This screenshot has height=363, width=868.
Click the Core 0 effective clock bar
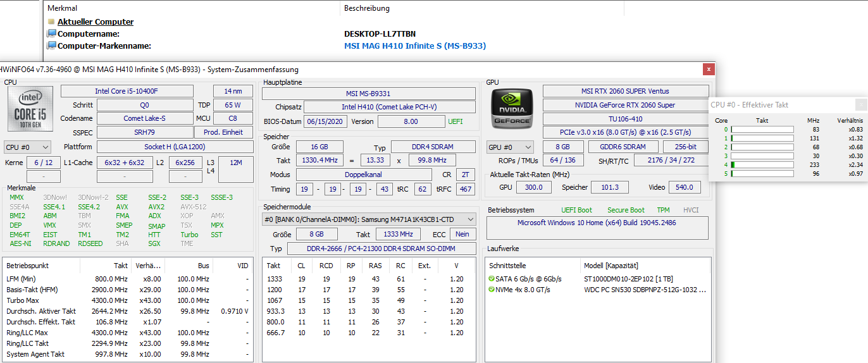[x=762, y=129]
